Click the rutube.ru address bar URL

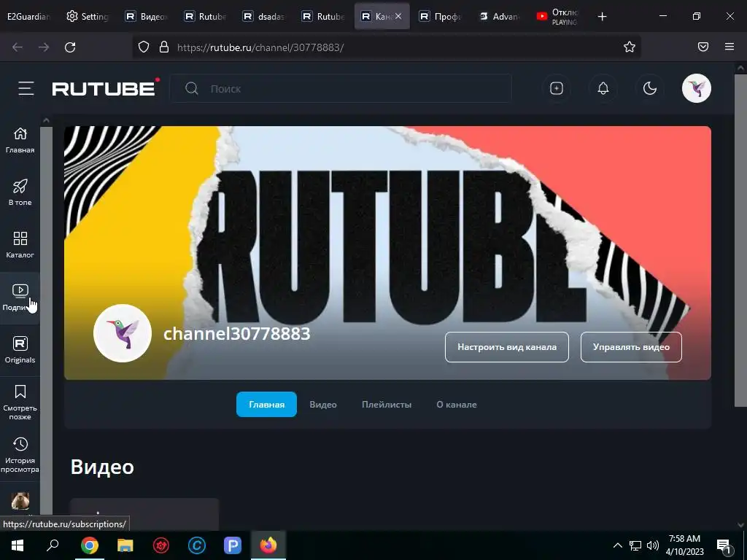260,47
